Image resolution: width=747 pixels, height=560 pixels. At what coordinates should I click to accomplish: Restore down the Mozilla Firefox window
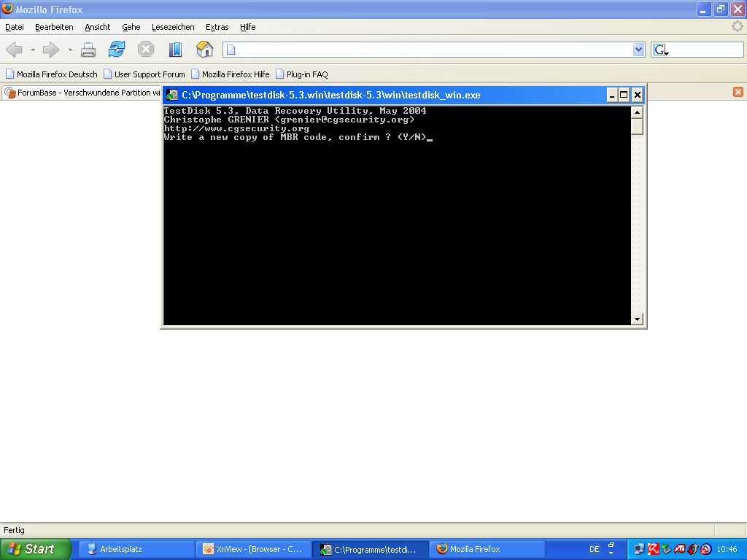(720, 9)
